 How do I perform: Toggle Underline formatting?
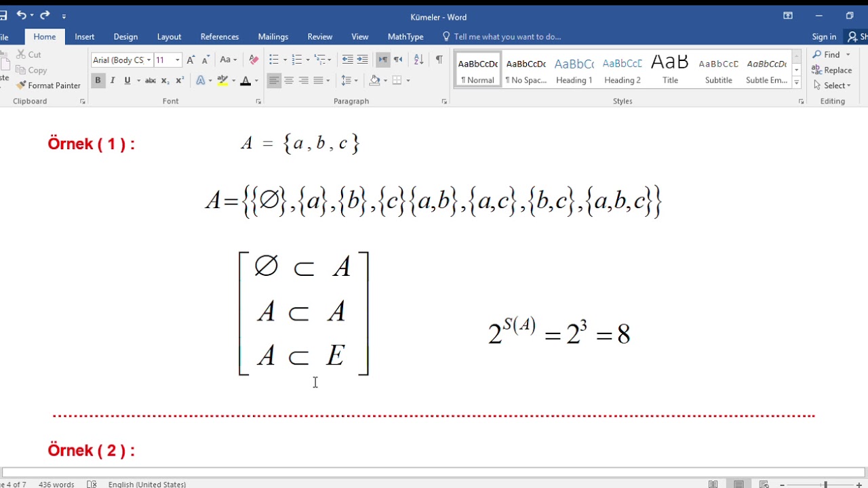127,80
